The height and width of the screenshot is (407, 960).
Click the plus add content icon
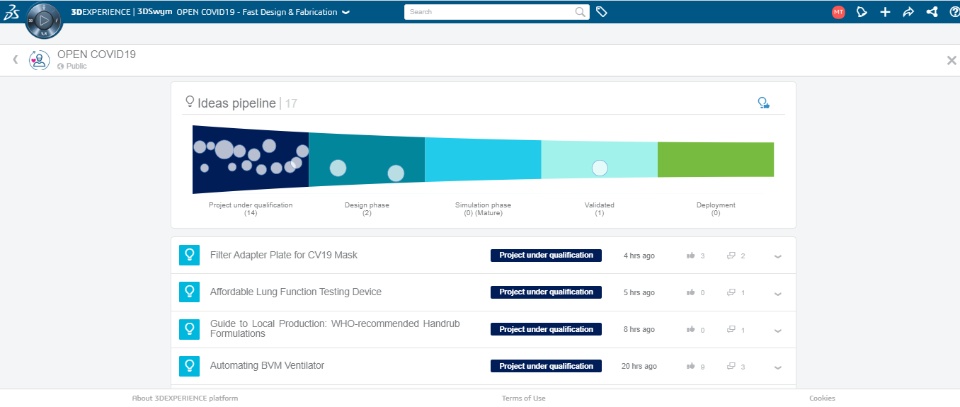[885, 12]
